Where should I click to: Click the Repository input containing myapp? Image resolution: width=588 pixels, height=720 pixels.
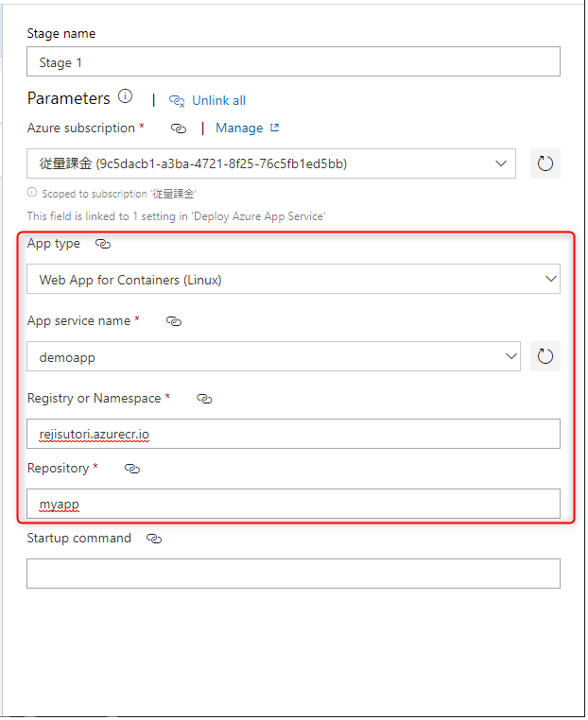coord(293,504)
